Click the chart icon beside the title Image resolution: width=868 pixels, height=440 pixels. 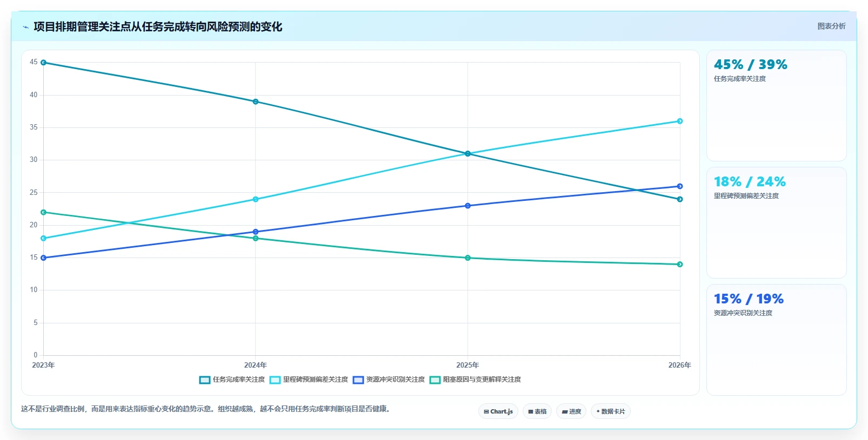point(25,27)
